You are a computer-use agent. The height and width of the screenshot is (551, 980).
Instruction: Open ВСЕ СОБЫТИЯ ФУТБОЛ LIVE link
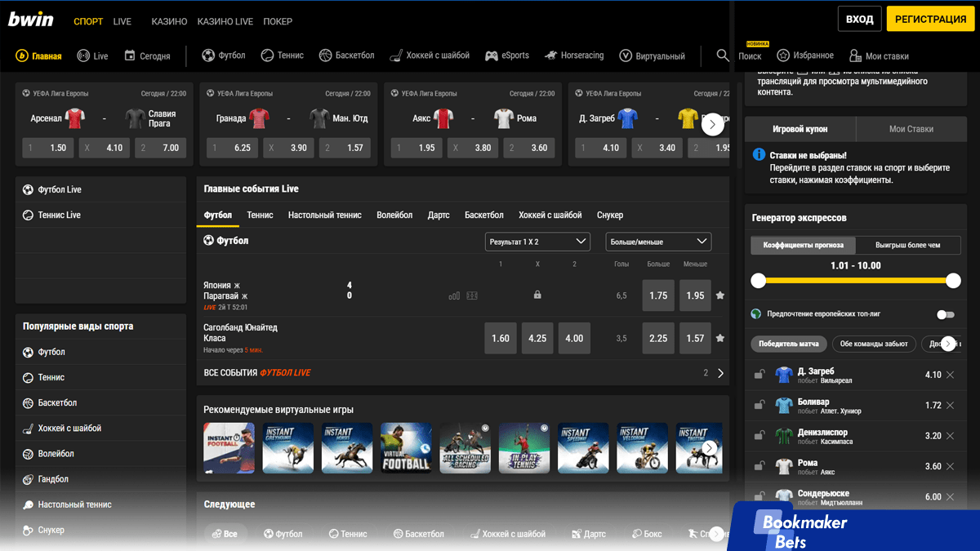point(257,373)
